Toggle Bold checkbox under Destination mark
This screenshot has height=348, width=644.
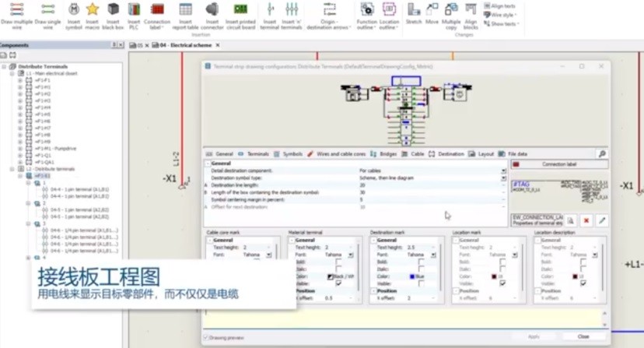(421, 262)
